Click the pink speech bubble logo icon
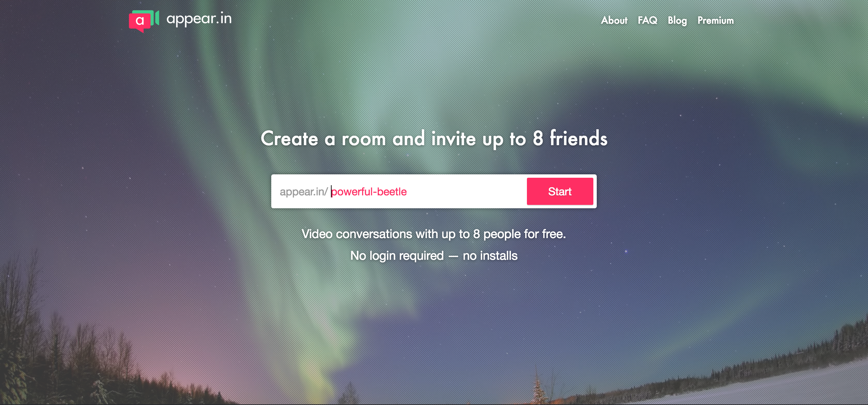The image size is (868, 405). (x=139, y=22)
